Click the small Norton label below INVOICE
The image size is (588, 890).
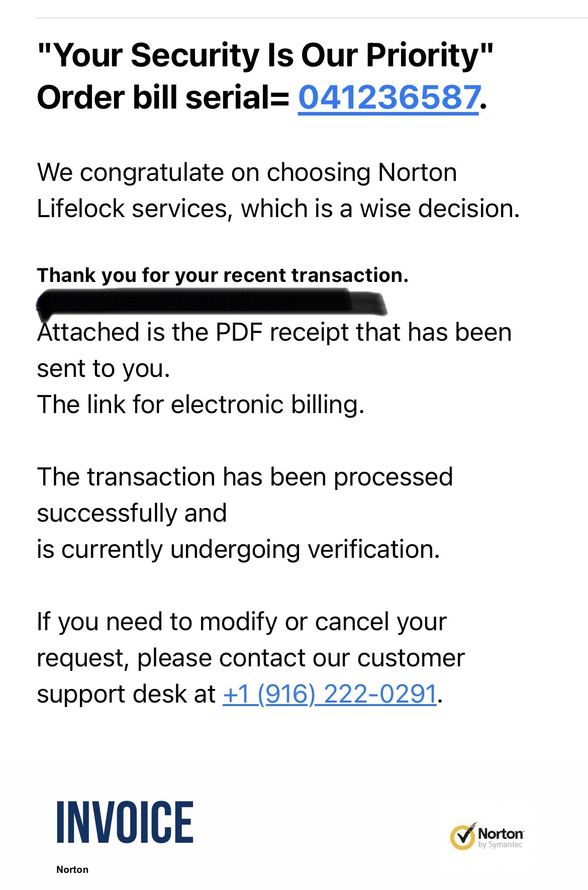point(72,869)
